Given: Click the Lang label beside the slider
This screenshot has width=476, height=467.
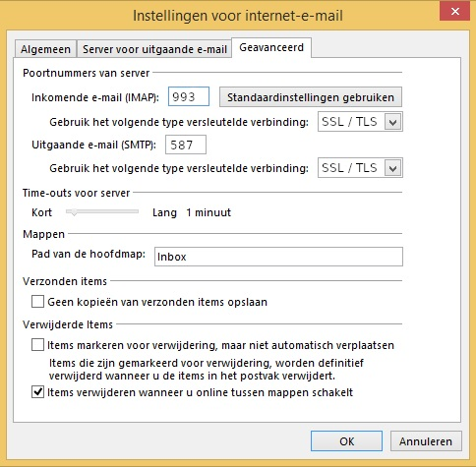Looking at the screenshot, I should tap(164, 212).
